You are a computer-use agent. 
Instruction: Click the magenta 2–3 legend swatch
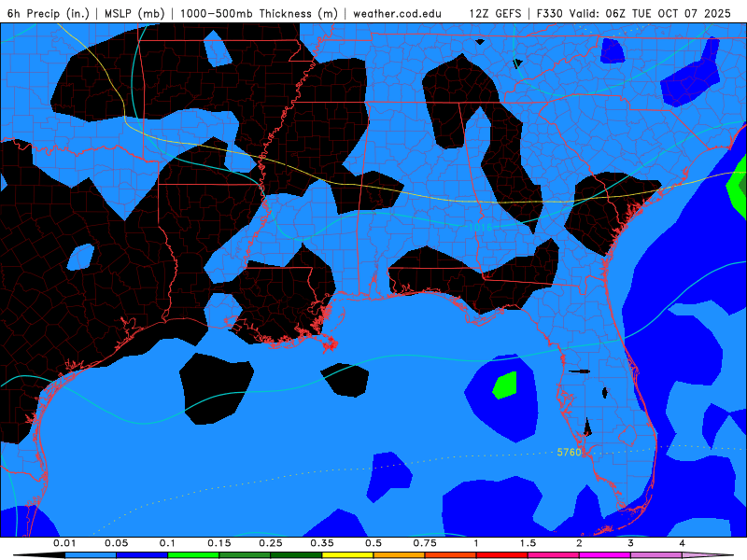605,555
